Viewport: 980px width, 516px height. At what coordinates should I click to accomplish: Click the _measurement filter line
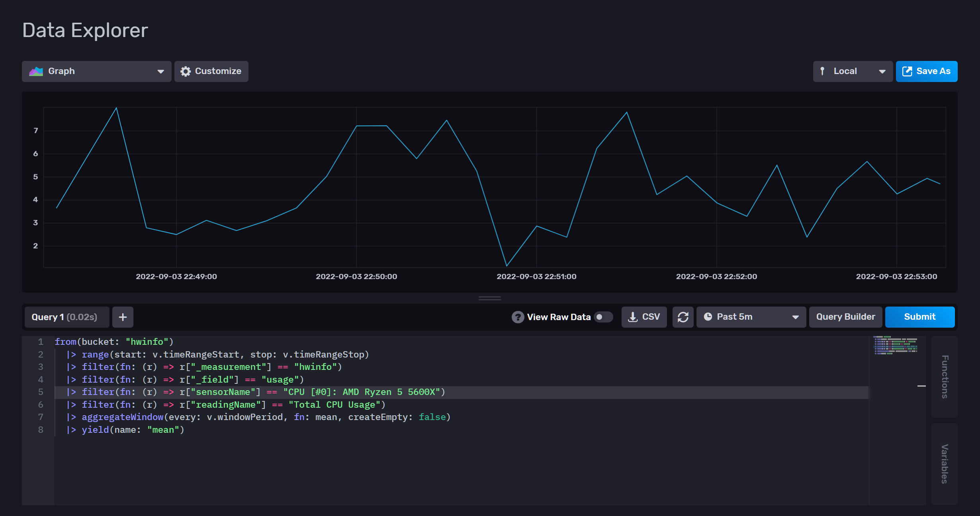coord(204,367)
